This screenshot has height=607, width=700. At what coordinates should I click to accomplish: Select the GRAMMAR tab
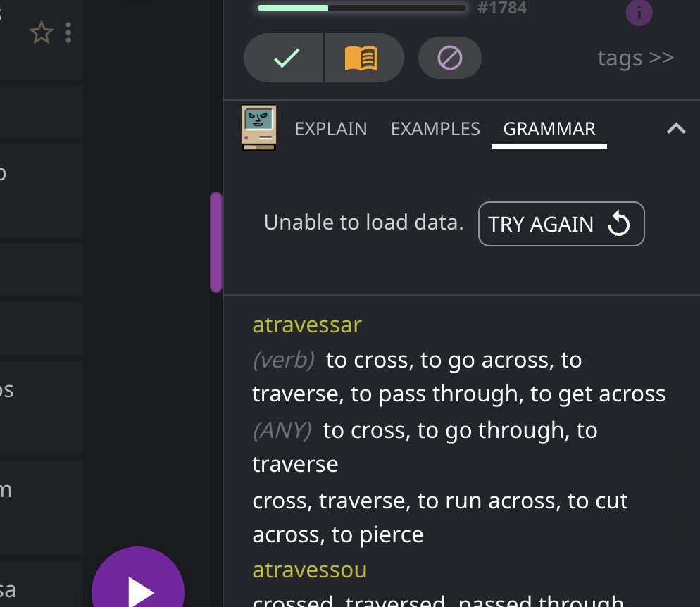click(549, 129)
